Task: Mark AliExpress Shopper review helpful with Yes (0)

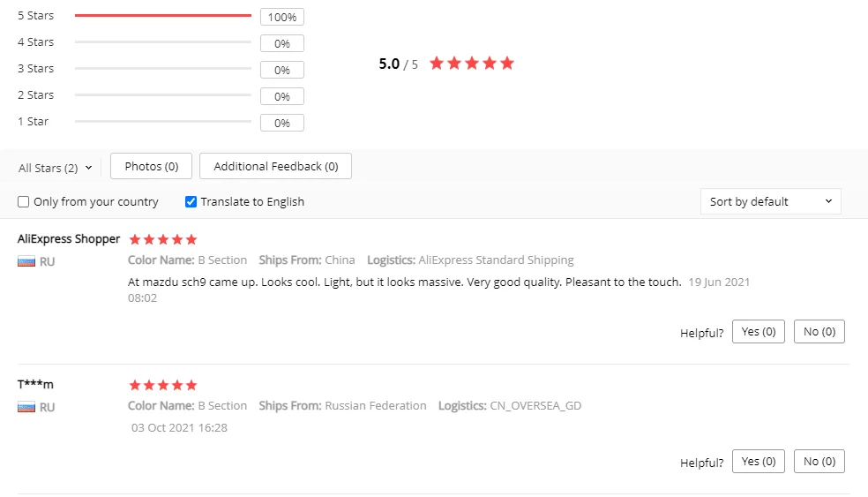Action: [x=758, y=332]
